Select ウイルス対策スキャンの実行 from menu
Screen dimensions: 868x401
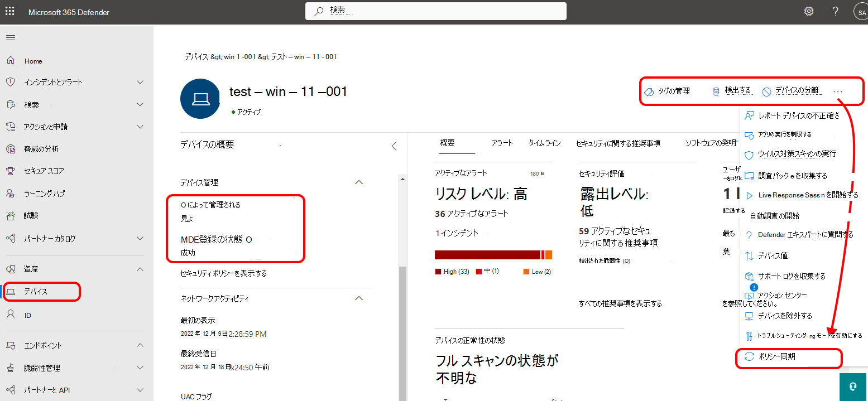click(x=797, y=153)
